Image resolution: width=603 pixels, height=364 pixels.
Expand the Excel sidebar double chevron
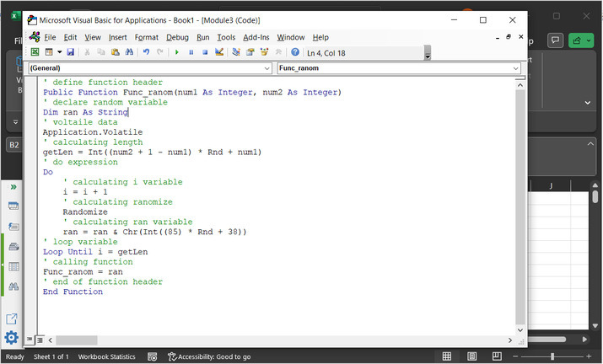(x=13, y=187)
